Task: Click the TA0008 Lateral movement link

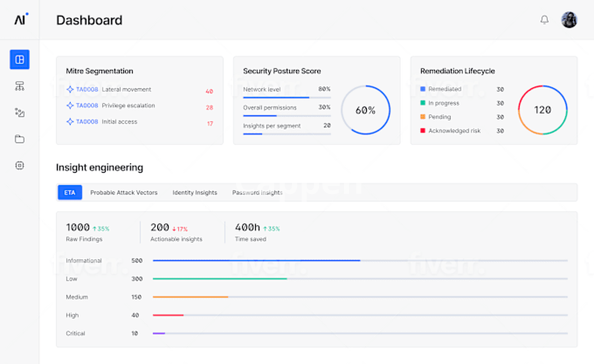Action: click(87, 89)
